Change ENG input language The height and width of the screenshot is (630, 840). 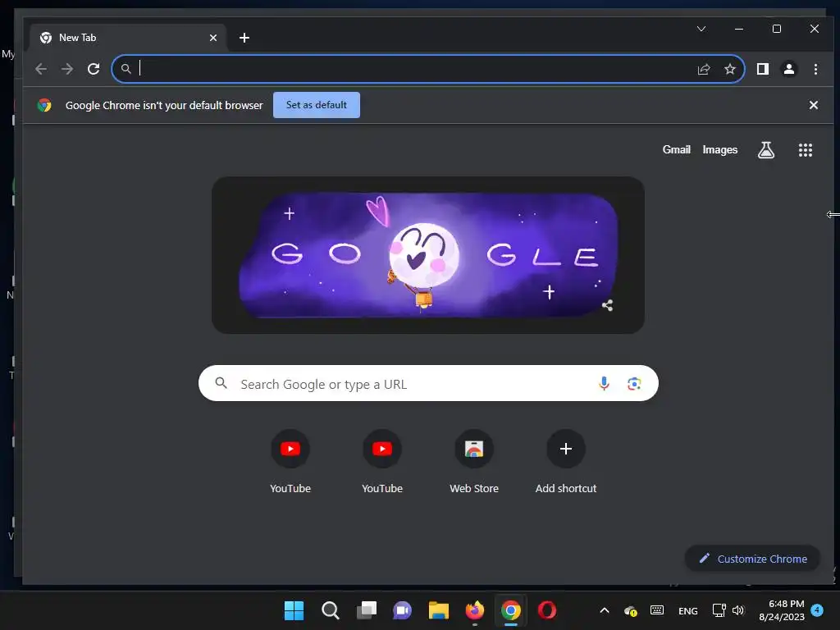pos(688,610)
